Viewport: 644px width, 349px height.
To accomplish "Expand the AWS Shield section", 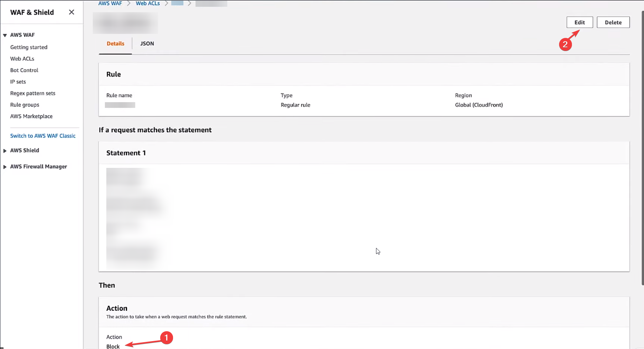I will click(x=5, y=151).
